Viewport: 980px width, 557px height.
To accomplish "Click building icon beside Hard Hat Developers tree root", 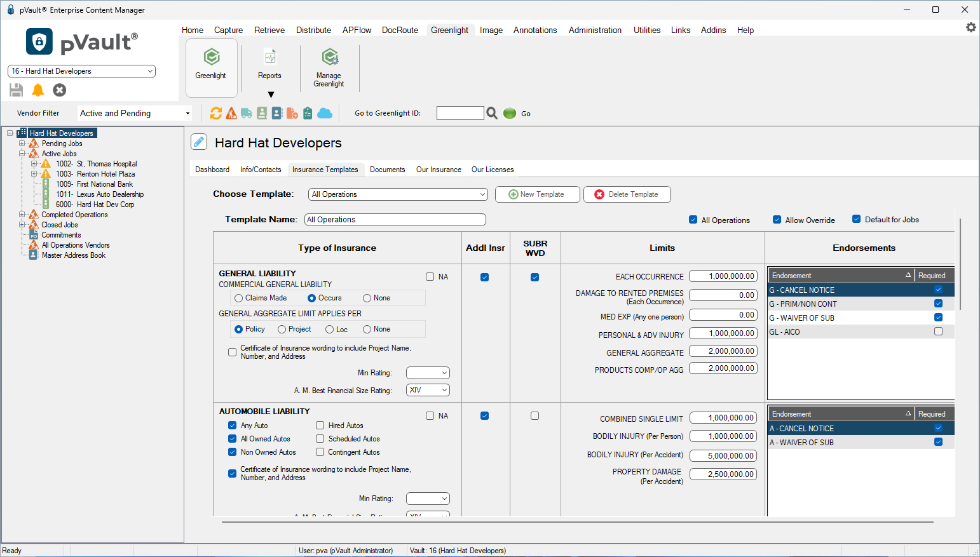I will [22, 133].
